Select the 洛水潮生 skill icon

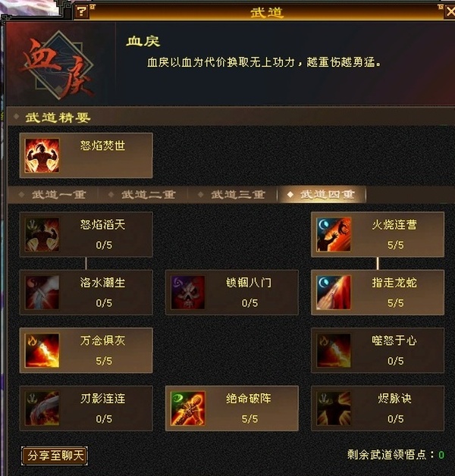coord(42,293)
